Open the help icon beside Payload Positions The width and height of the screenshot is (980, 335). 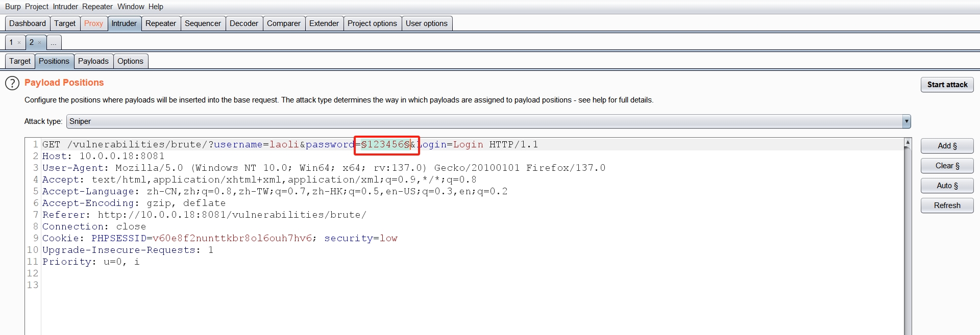(x=12, y=83)
